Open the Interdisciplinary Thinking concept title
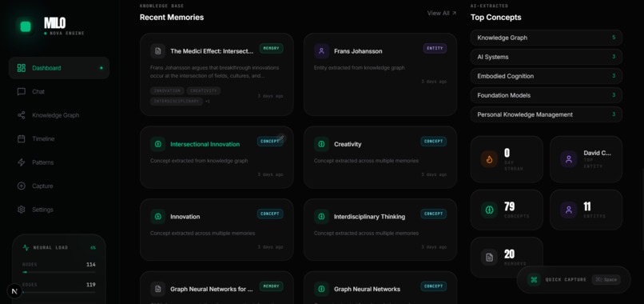This screenshot has width=644, height=304. pyautogui.click(x=370, y=216)
